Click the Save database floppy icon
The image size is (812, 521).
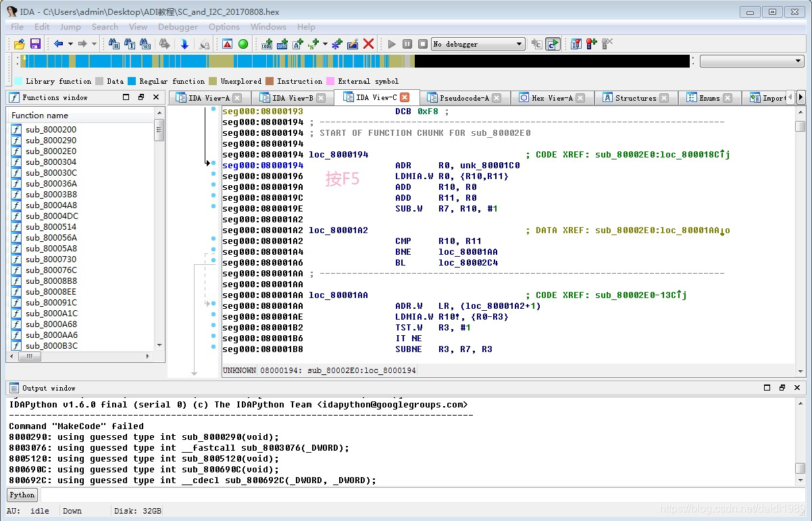[x=35, y=44]
